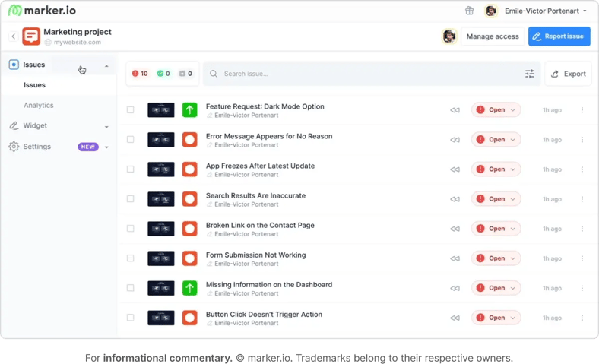
Task: Open status dropdown for Dark Mode Option
Action: 496,110
